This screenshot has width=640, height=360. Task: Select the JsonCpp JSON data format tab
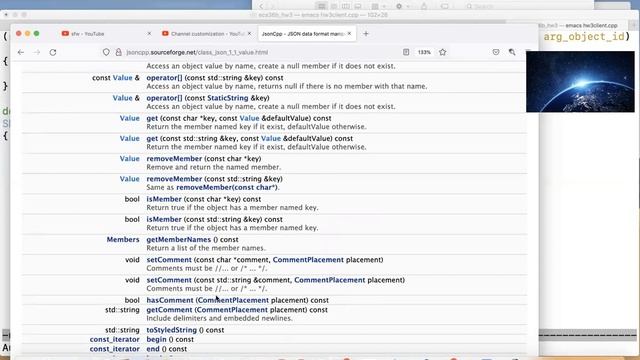[307, 33]
